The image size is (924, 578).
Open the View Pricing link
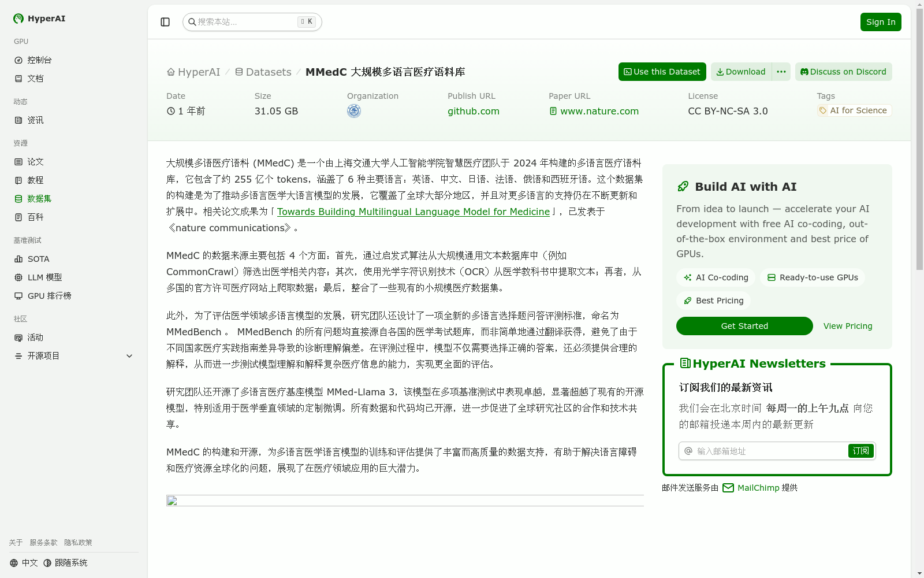click(848, 326)
